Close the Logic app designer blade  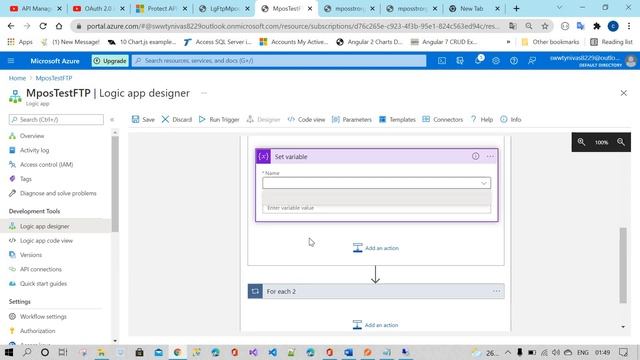pos(624,93)
